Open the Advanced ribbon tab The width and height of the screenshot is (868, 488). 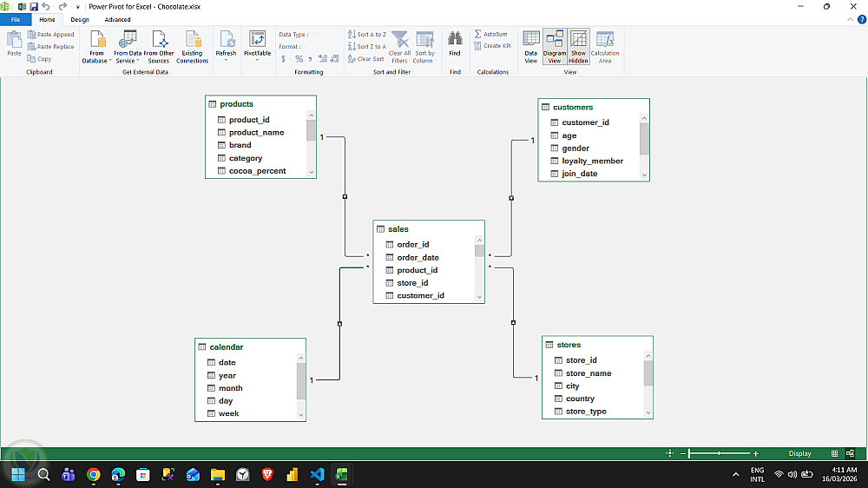(117, 19)
